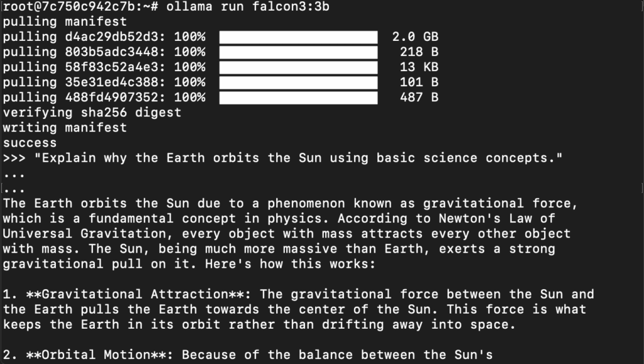The height and width of the screenshot is (364, 644).
Task: Click the "13 KB" size label
Action: 419,67
